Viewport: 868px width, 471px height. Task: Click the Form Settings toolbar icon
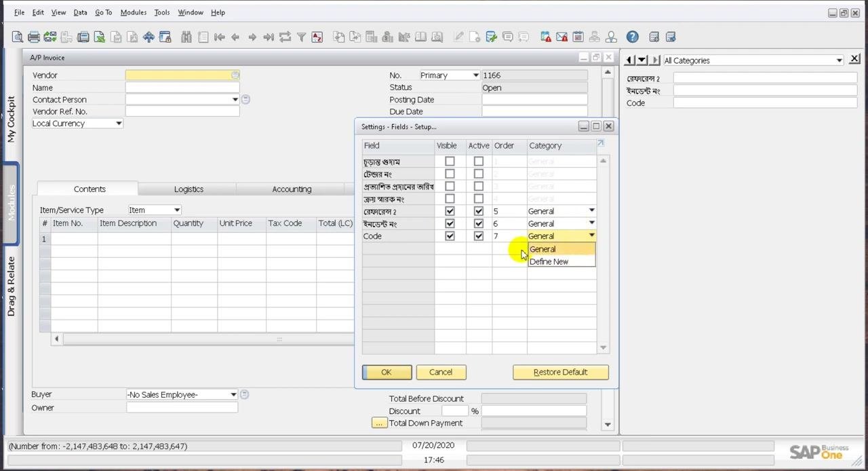(475, 37)
